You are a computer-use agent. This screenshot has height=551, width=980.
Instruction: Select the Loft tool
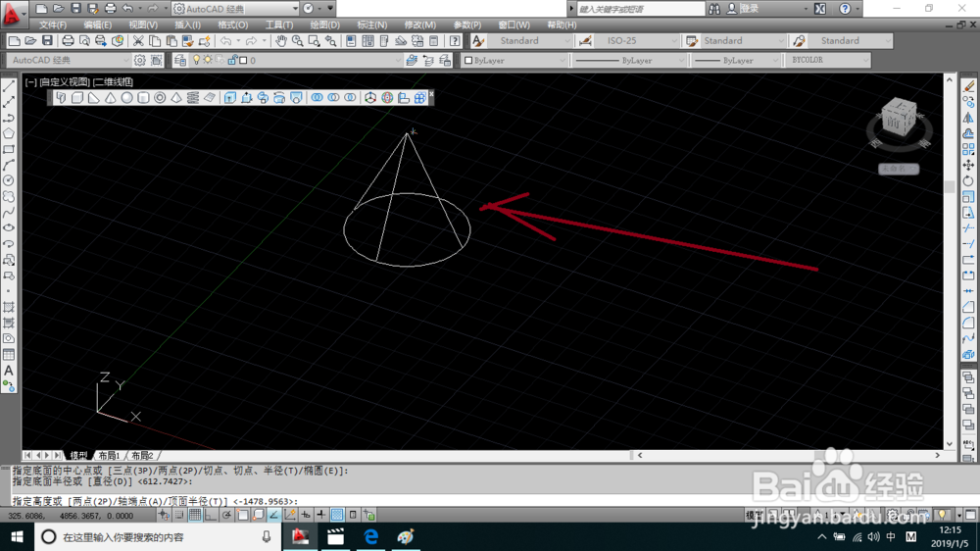click(x=296, y=98)
